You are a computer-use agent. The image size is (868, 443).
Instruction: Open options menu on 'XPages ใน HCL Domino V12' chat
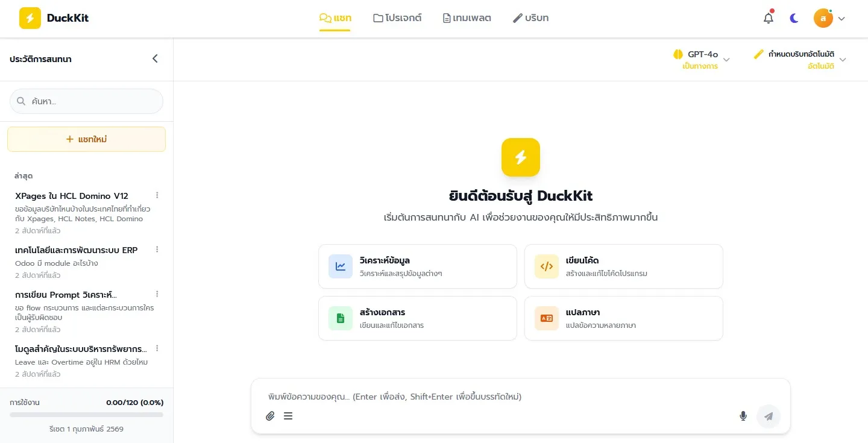tap(157, 195)
